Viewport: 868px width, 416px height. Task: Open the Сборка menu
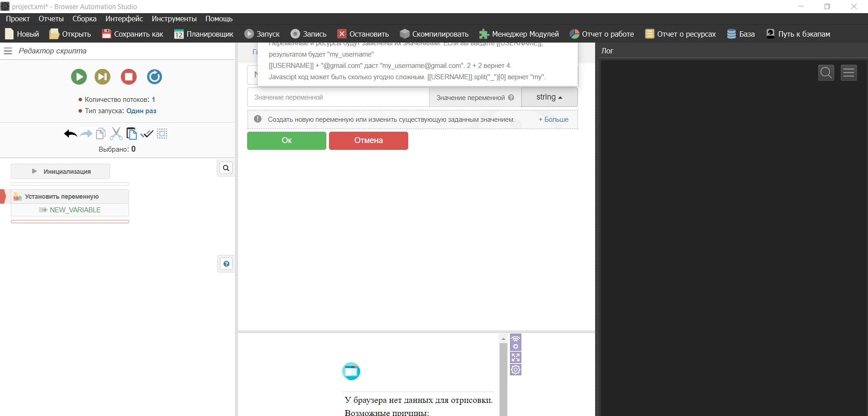[x=84, y=19]
